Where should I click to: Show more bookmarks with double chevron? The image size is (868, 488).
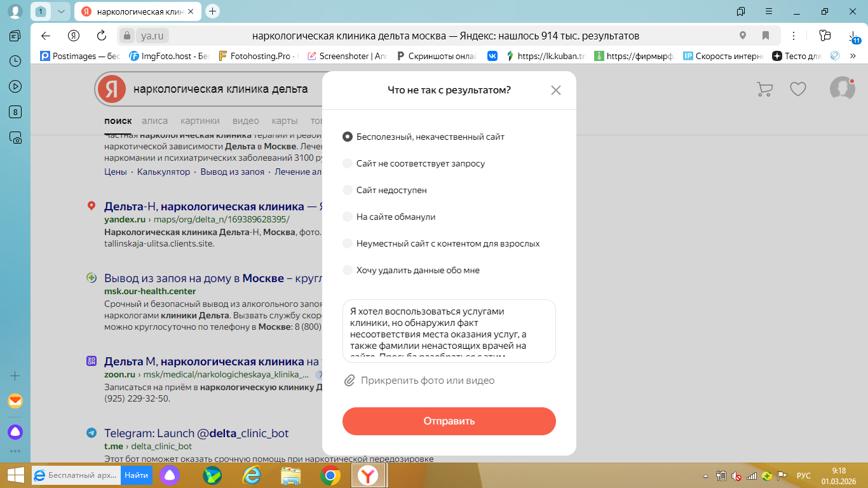pos(853,56)
